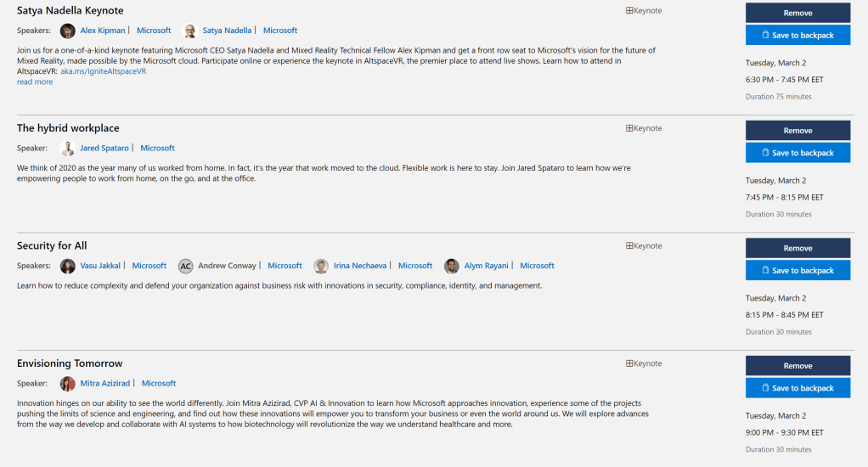Click Alym Rayani's profile image
Image resolution: width=868 pixels, height=467 pixels.
[x=452, y=266]
